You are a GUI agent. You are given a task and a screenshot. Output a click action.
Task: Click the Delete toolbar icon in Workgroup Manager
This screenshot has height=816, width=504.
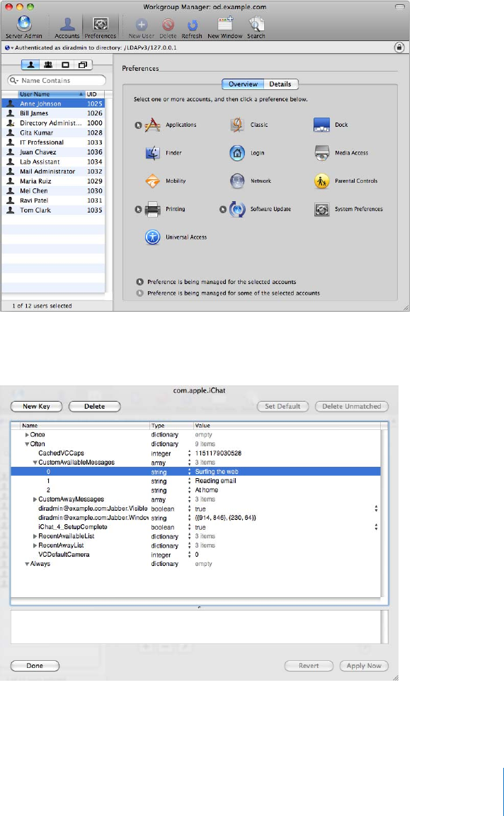point(168,28)
